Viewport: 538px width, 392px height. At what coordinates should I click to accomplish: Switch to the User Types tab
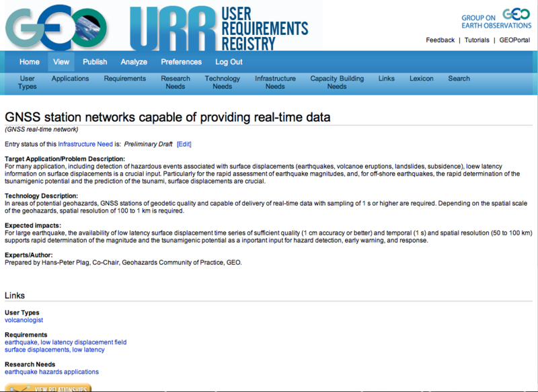click(x=28, y=82)
